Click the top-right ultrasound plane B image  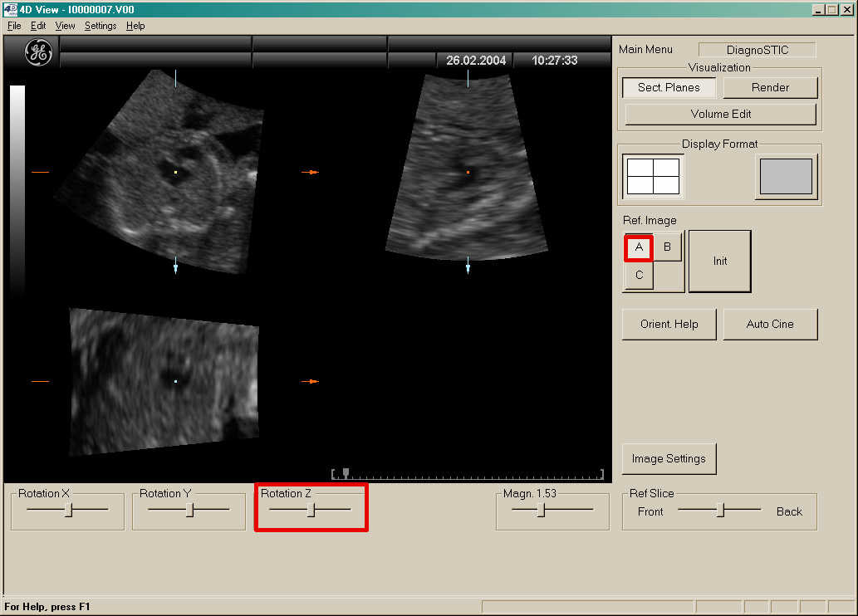pyautogui.click(x=468, y=167)
